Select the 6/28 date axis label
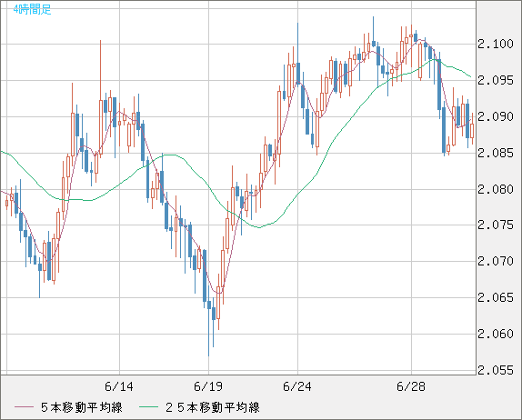The image size is (522, 420). tap(411, 386)
